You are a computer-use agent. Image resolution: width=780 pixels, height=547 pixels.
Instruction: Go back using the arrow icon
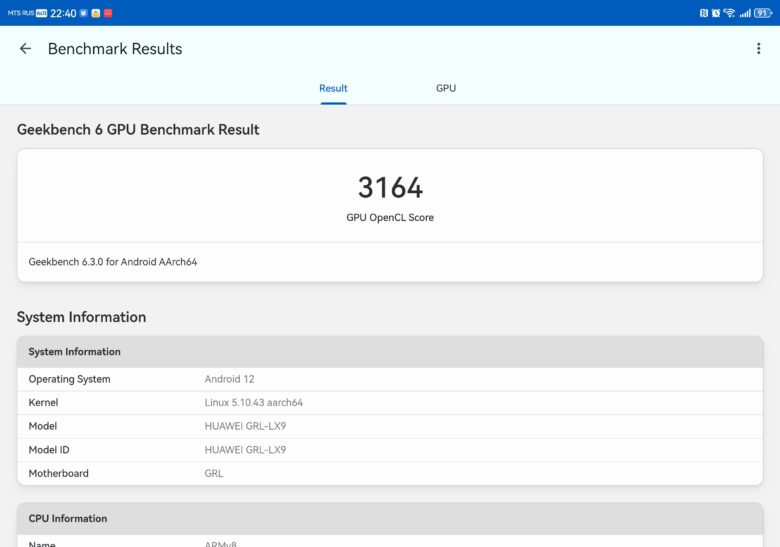pyautogui.click(x=25, y=49)
